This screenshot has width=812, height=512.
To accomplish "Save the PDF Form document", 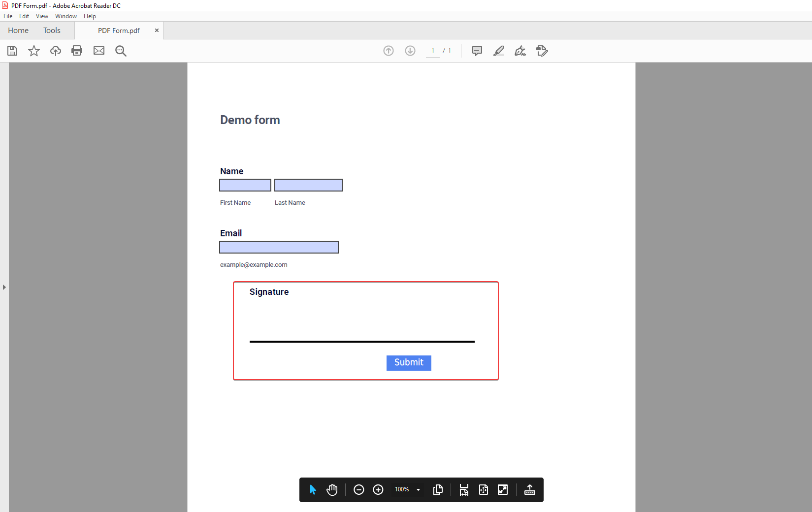I will pyautogui.click(x=12, y=51).
